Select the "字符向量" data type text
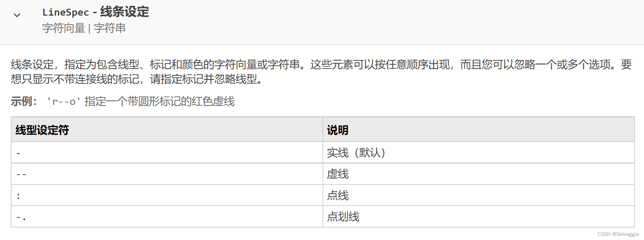 64,28
